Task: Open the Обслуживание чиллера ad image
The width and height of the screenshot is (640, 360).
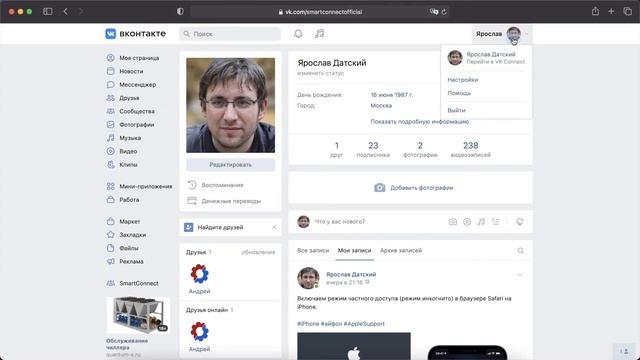Action: [x=138, y=315]
